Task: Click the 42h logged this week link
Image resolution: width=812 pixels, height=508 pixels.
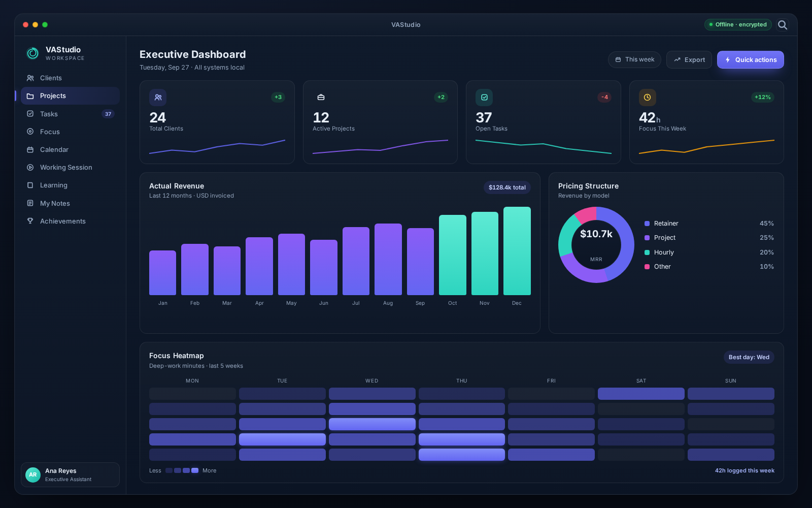Action: [745, 470]
